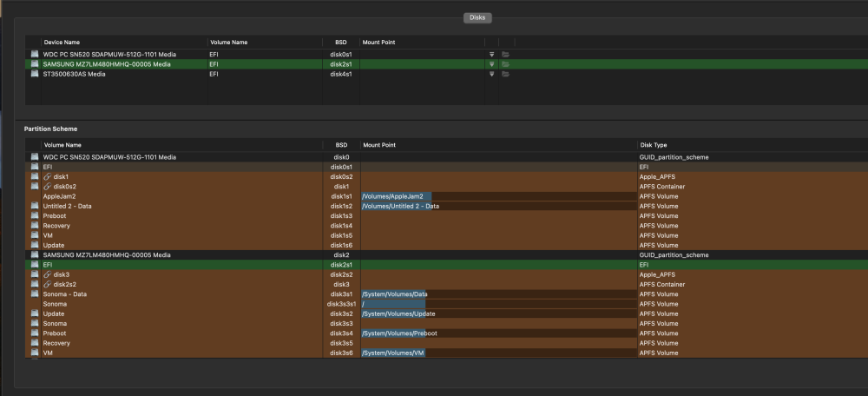The width and height of the screenshot is (868, 396).
Task: Click the disk icon beside SAMSUNG device in Disks list
Action: tap(35, 64)
